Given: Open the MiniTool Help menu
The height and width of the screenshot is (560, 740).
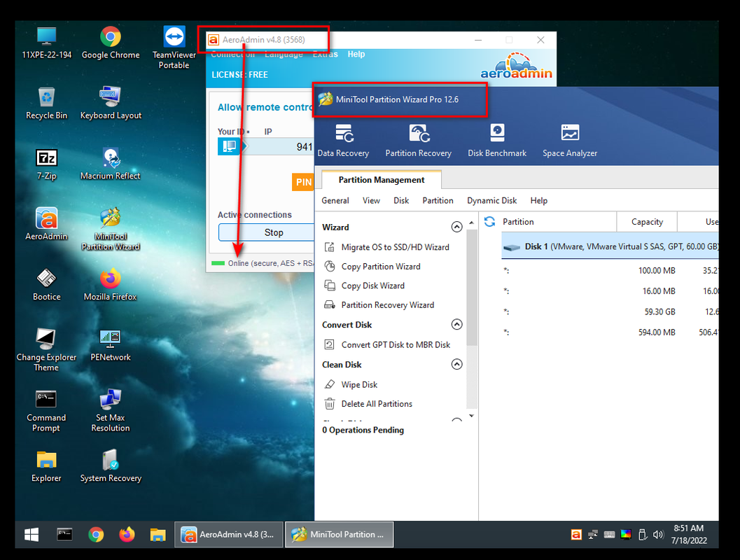Looking at the screenshot, I should tap(538, 200).
